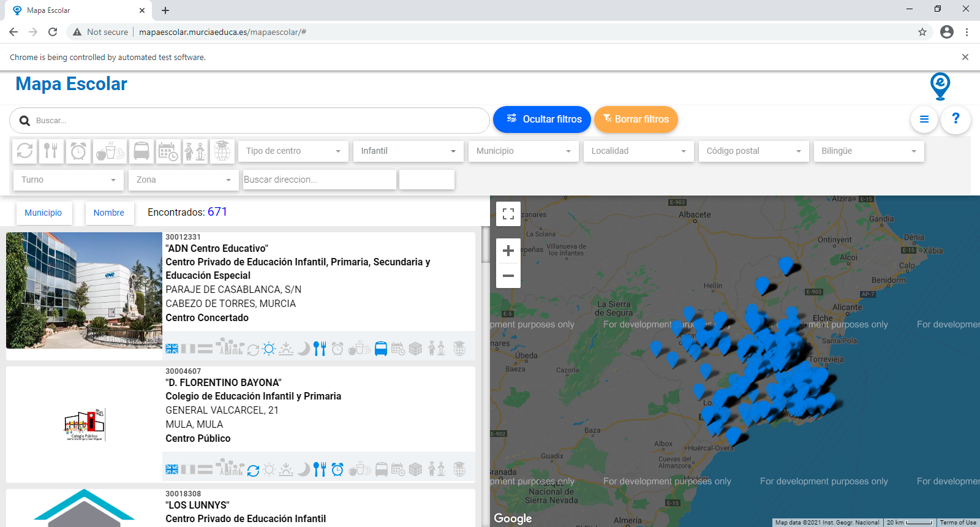
Task: Open the Tipo de centro dropdown
Action: click(293, 151)
